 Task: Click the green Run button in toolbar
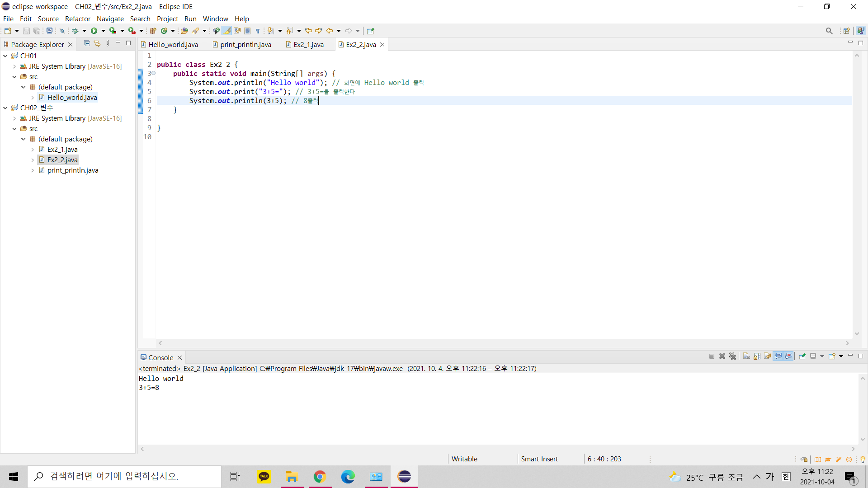pyautogui.click(x=94, y=31)
